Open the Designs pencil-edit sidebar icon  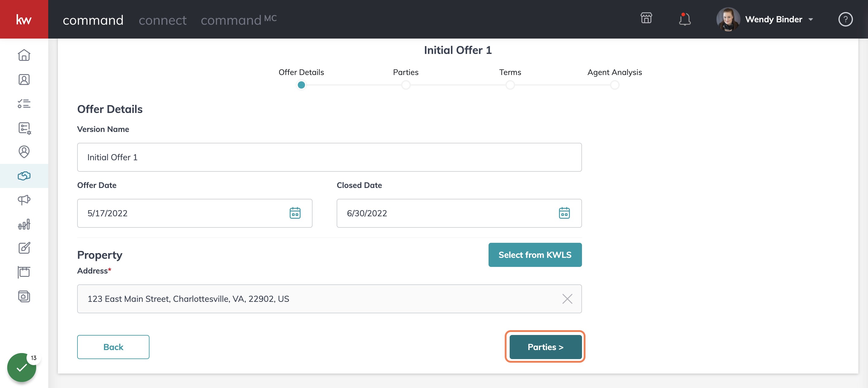[x=24, y=248]
